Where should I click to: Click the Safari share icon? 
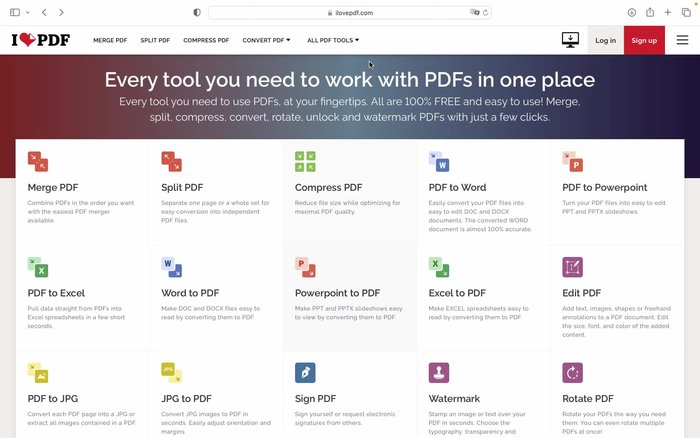point(650,12)
